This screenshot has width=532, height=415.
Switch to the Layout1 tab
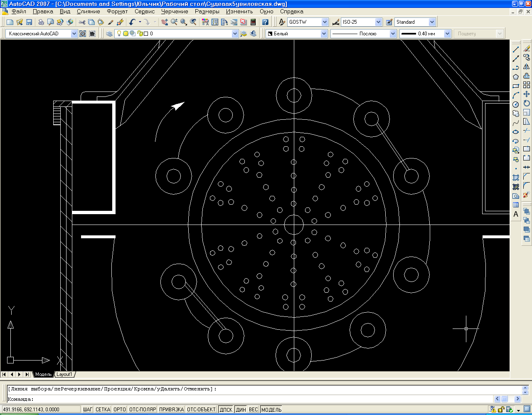[64, 374]
